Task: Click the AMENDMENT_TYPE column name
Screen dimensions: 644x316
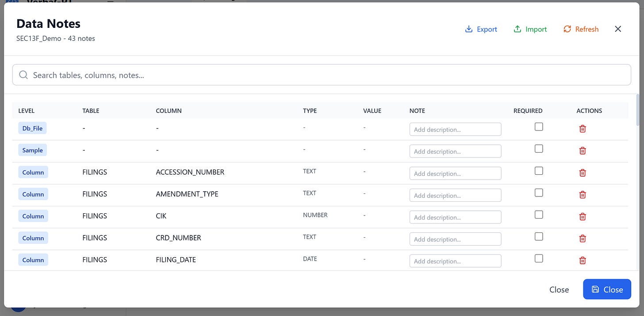Action: coord(187,194)
